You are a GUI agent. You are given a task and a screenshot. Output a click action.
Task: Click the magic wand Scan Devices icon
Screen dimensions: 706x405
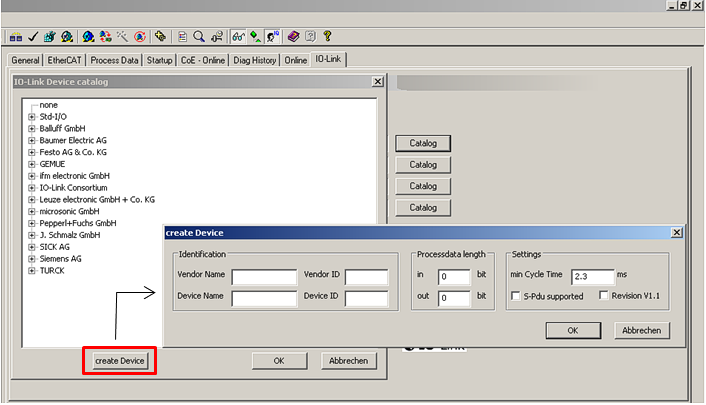[x=122, y=36]
